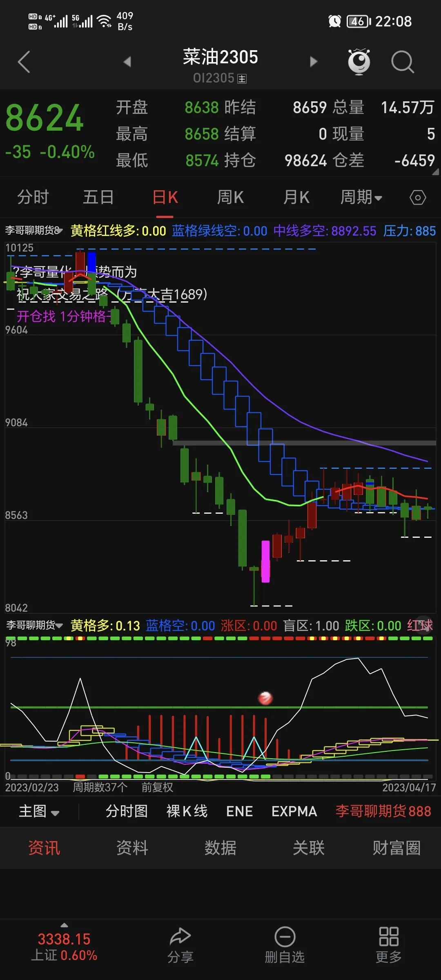441x980 pixels.
Task: Select the 月K tab
Action: click(296, 198)
